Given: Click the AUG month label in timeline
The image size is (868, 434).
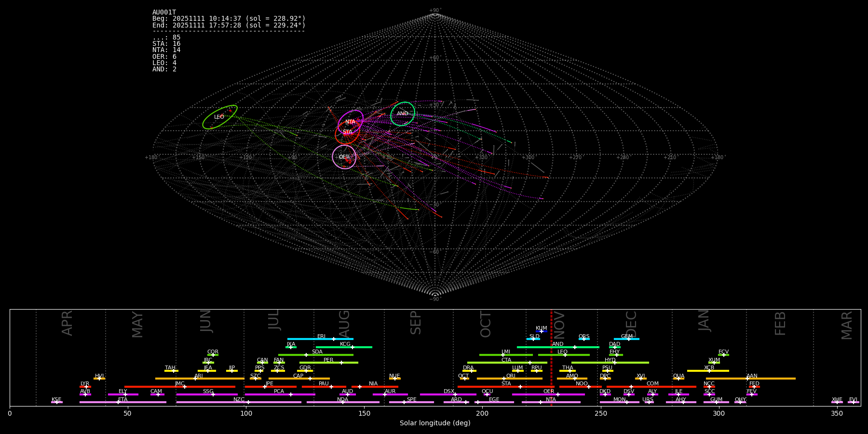Looking at the screenshot, I should click(x=344, y=324).
